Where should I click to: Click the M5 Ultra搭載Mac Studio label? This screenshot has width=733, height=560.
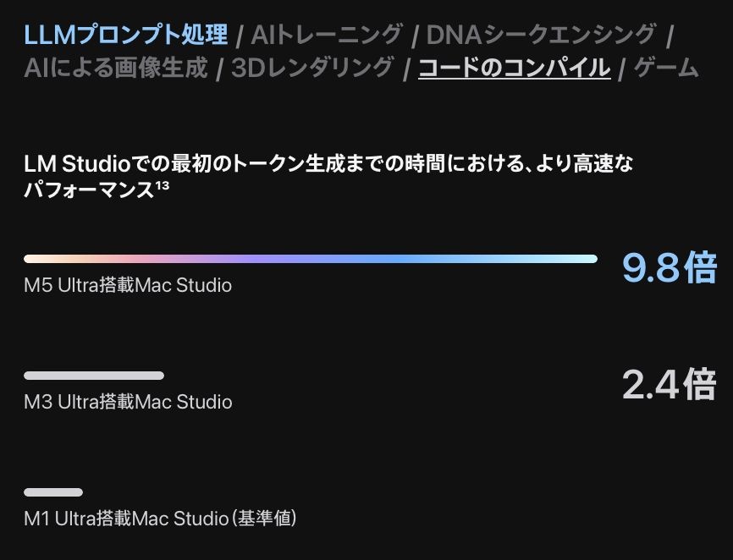tap(128, 285)
